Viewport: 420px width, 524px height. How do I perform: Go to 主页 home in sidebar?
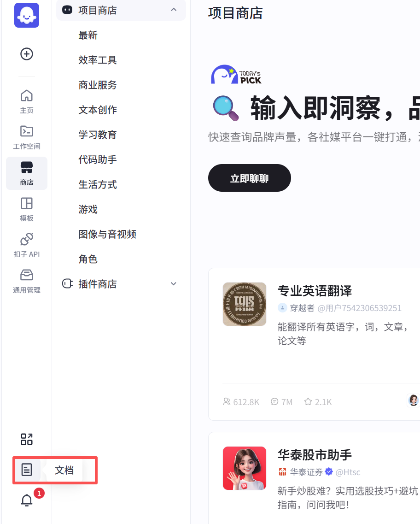(x=27, y=101)
